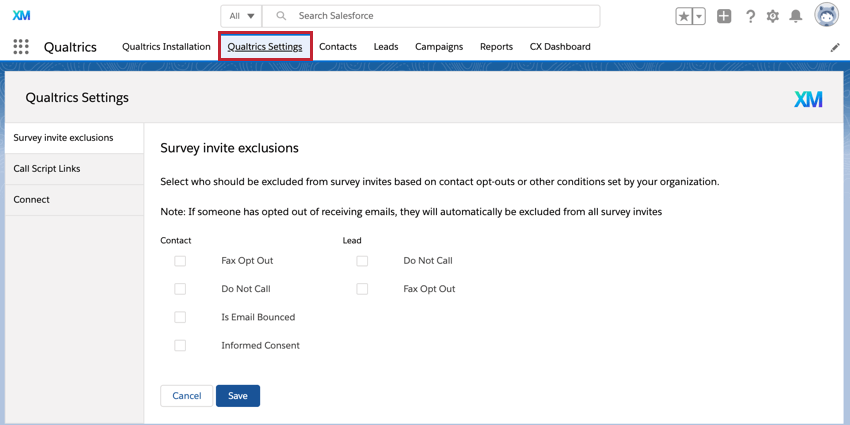Tick the Lead Do Not Call checkbox

click(x=362, y=261)
